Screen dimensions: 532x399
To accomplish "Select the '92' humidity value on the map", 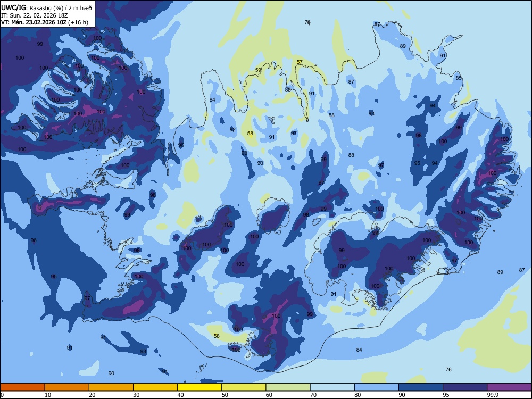I will point(232,130).
